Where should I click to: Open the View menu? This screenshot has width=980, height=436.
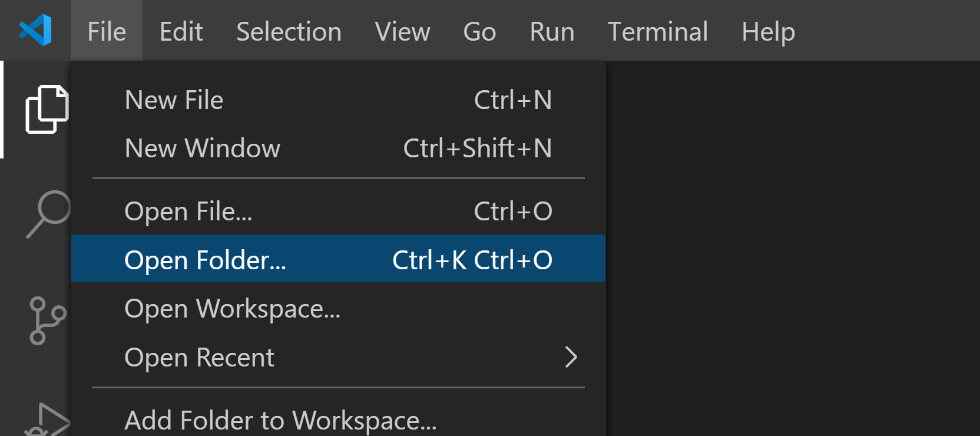point(402,31)
